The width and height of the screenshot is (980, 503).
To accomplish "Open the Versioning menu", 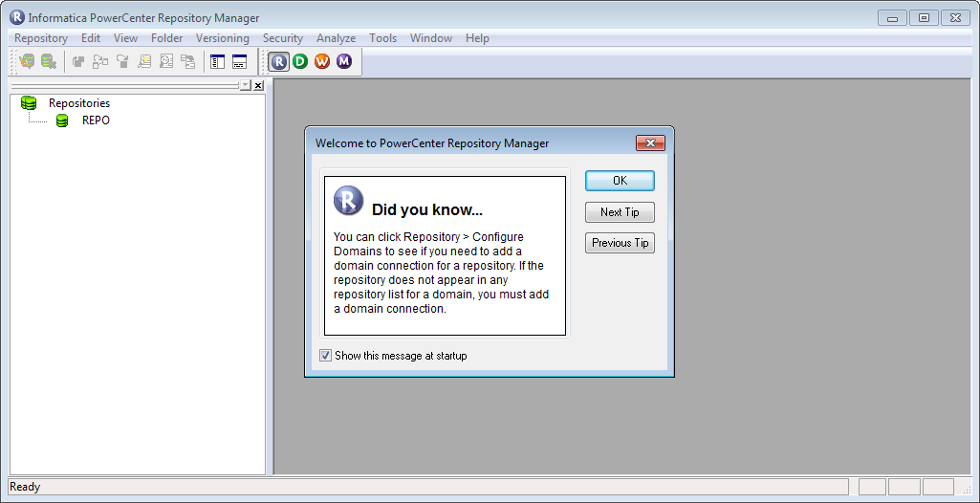I will pyautogui.click(x=223, y=38).
